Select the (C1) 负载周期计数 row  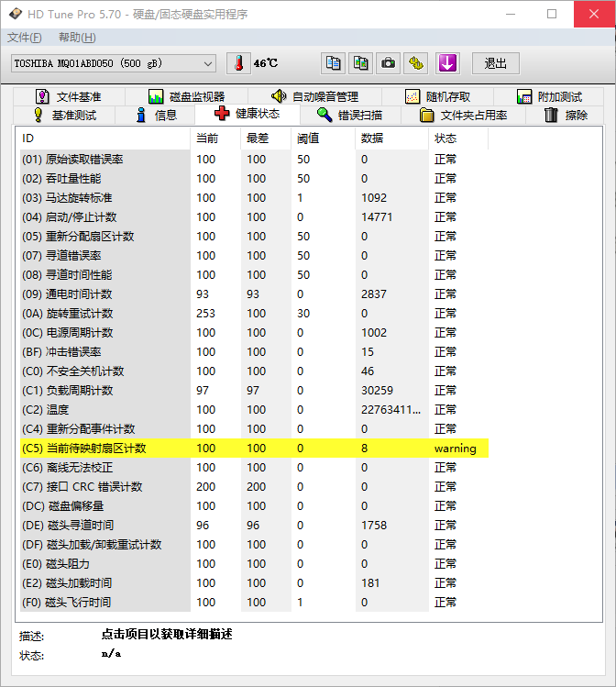pyautogui.click(x=254, y=391)
